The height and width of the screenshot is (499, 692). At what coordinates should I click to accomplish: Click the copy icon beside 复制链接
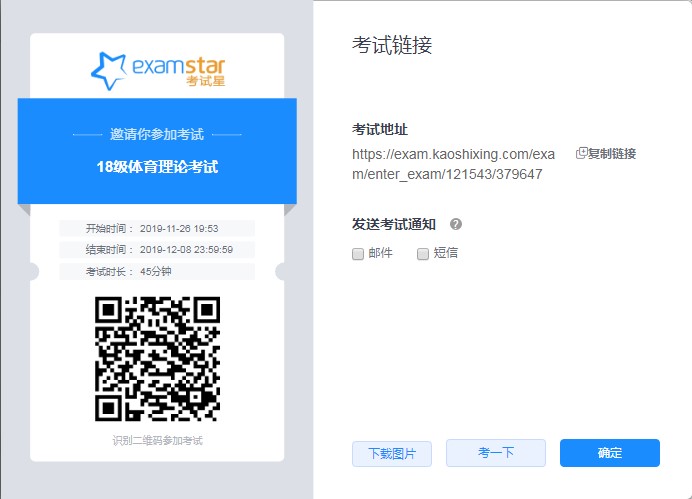tap(581, 153)
